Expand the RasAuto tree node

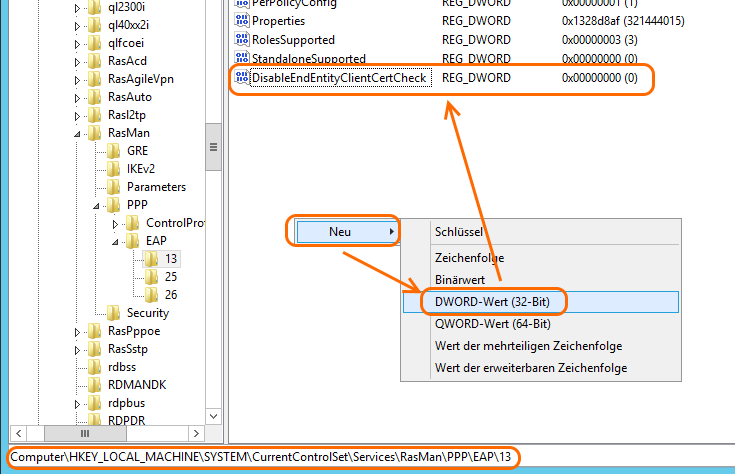79,97
